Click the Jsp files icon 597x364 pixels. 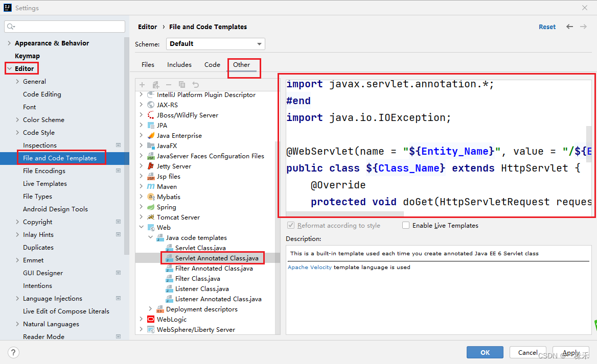coord(151,177)
